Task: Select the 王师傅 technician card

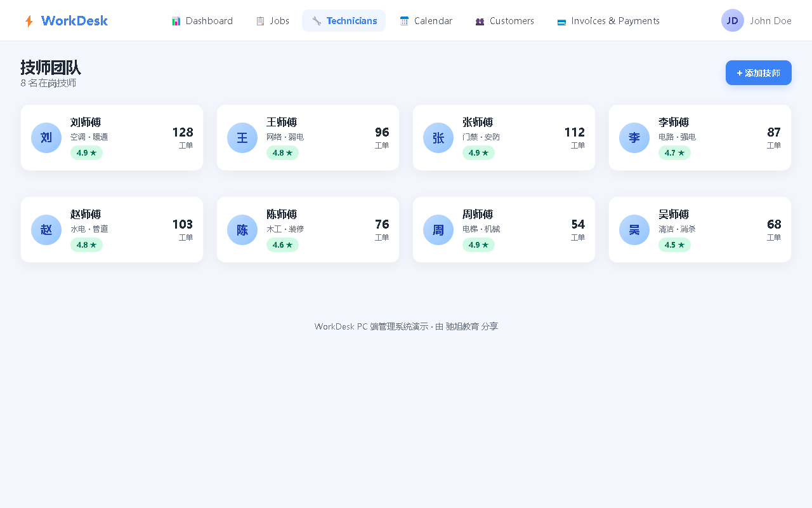Action: click(308, 138)
